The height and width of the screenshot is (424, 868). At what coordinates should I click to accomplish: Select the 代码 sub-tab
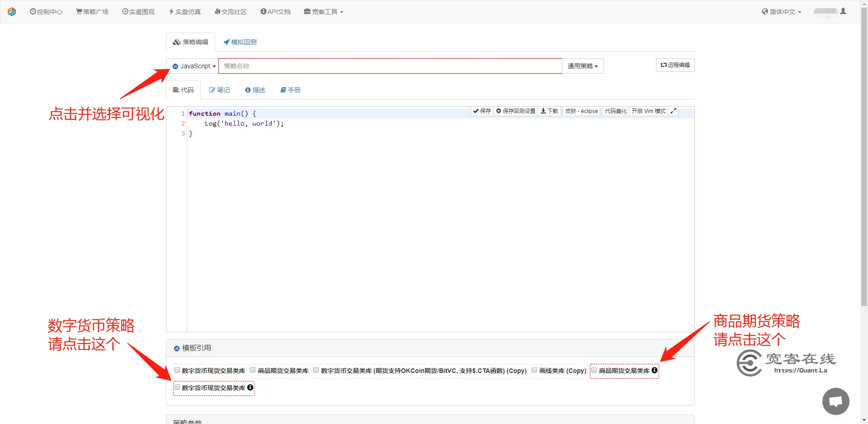[183, 90]
